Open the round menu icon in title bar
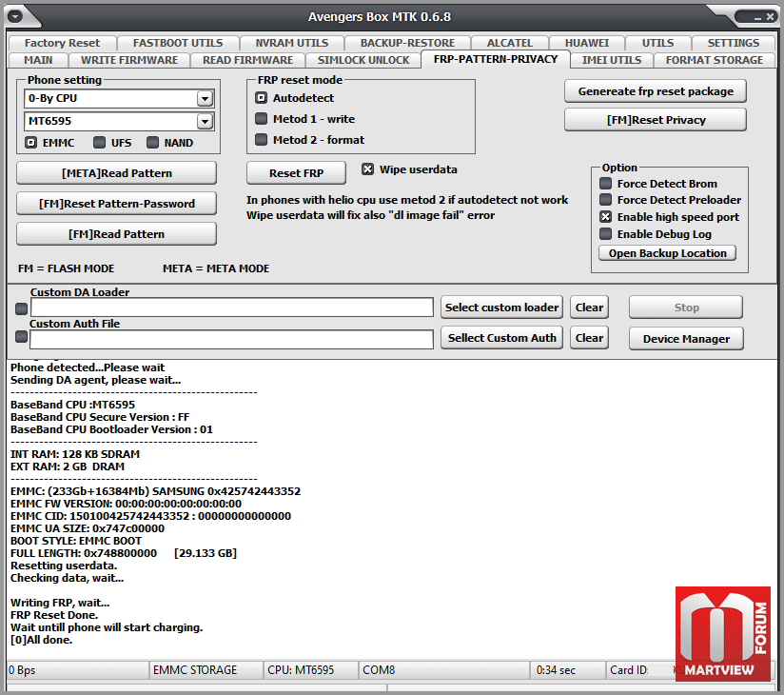 coord(14,16)
